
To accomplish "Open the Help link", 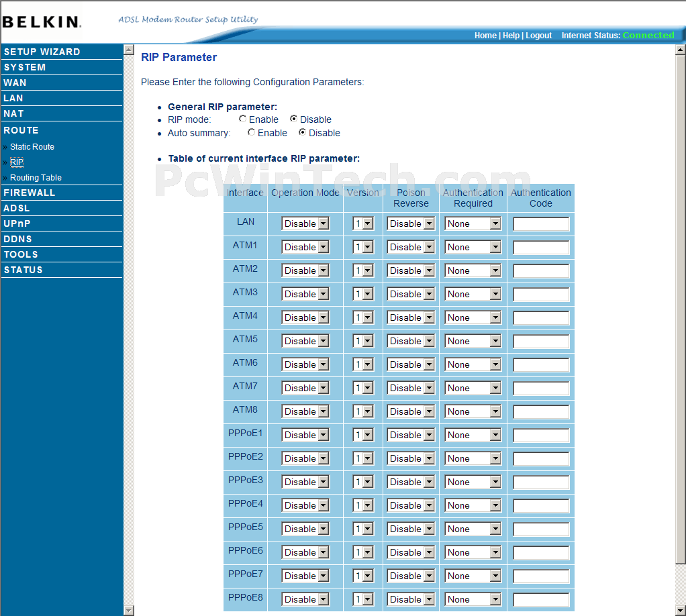I will point(511,36).
